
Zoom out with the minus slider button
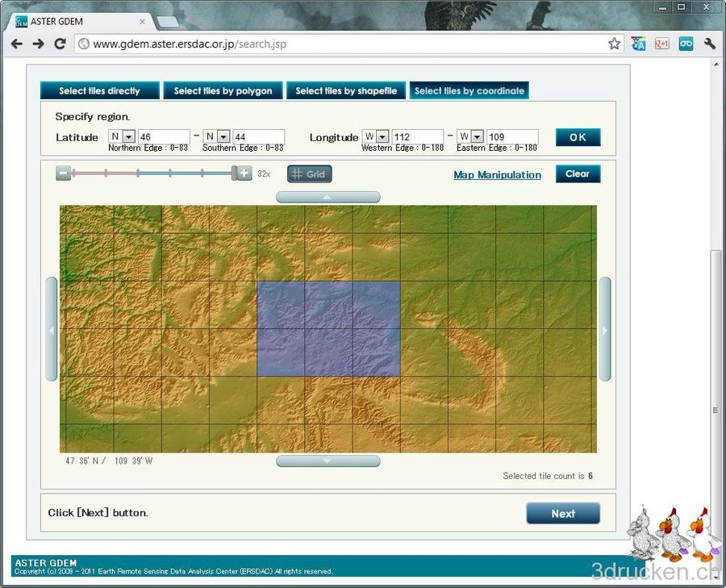click(64, 173)
